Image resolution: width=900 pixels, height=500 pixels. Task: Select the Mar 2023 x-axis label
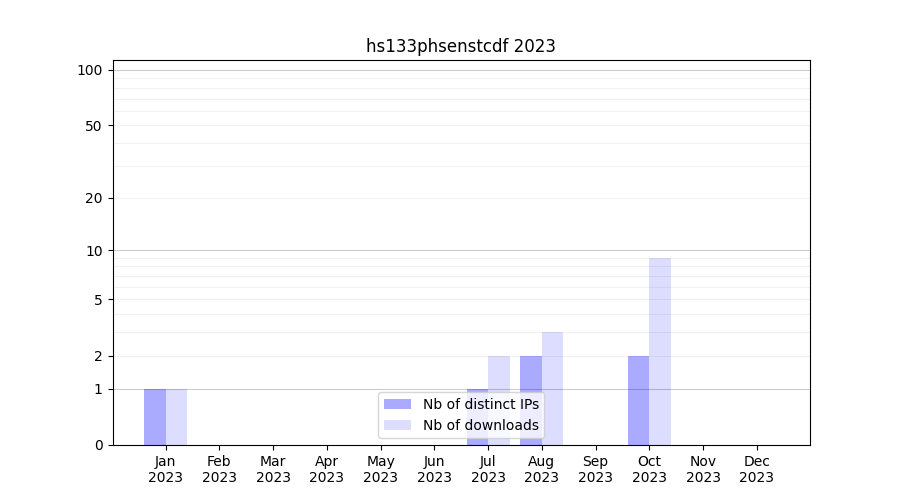[273, 469]
